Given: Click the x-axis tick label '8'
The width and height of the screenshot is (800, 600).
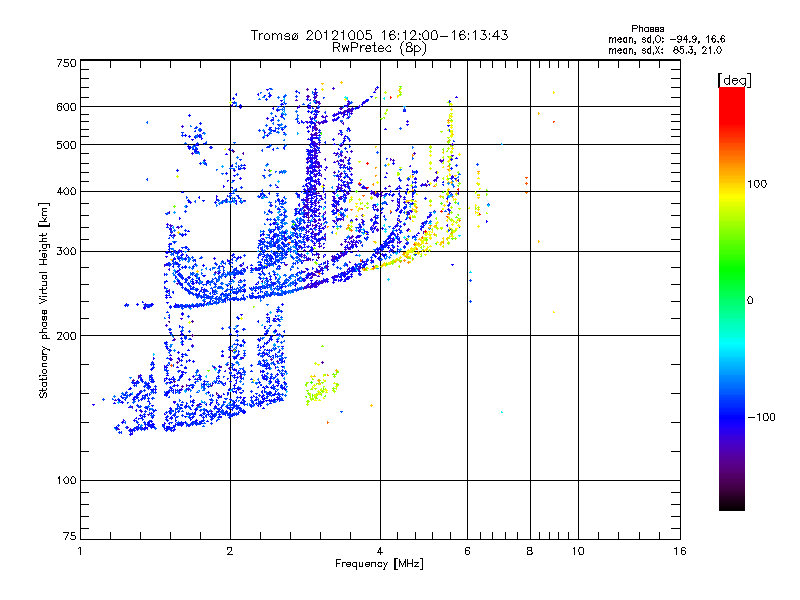Looking at the screenshot, I should 530,551.
